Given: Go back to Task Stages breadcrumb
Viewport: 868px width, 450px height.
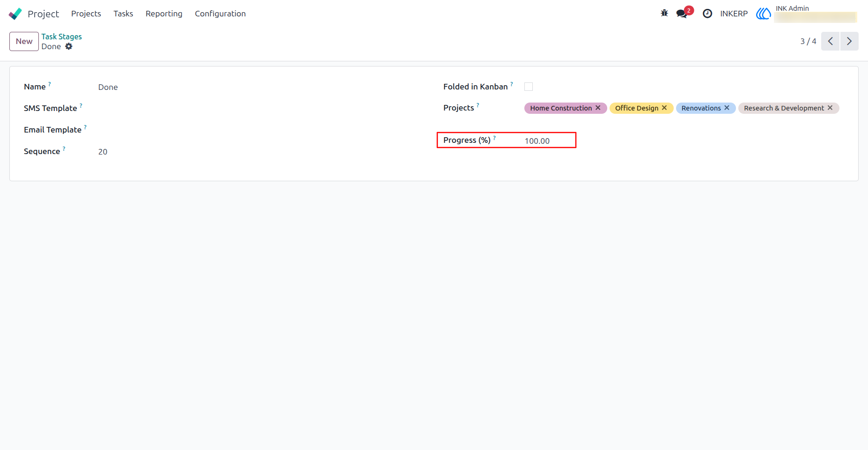Looking at the screenshot, I should click(61, 36).
